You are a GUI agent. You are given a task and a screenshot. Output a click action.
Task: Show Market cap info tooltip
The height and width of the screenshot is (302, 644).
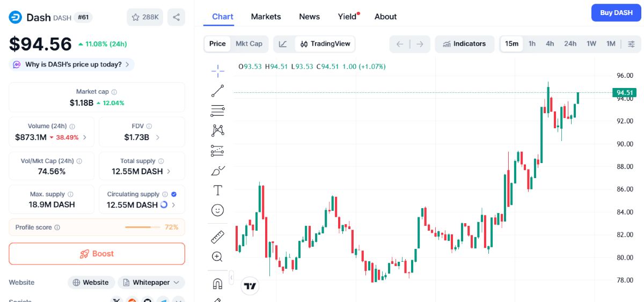[x=114, y=92]
